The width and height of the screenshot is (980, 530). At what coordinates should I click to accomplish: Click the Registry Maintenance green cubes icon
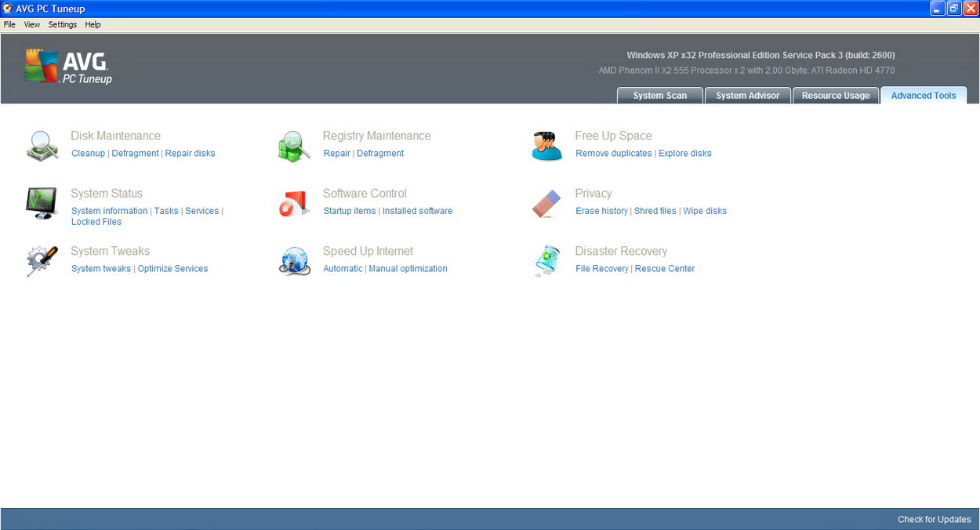[x=294, y=146]
